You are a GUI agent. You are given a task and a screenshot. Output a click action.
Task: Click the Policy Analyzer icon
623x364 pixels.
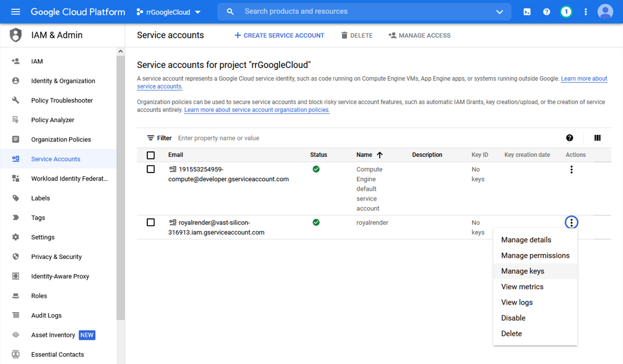[x=15, y=120]
